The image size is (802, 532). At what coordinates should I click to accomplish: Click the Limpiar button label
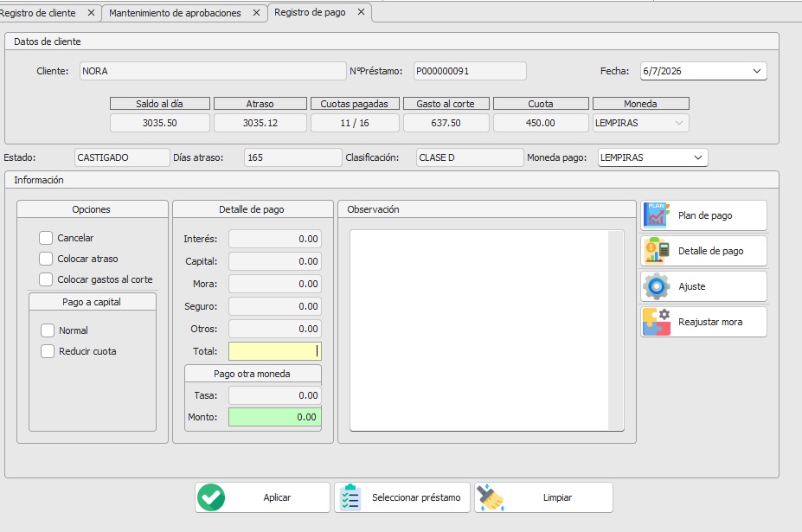pyautogui.click(x=557, y=497)
